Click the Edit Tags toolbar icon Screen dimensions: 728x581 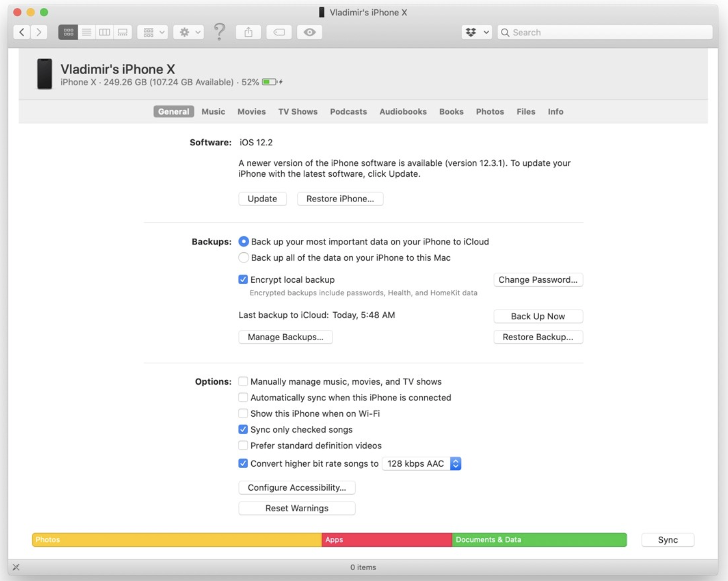click(279, 32)
